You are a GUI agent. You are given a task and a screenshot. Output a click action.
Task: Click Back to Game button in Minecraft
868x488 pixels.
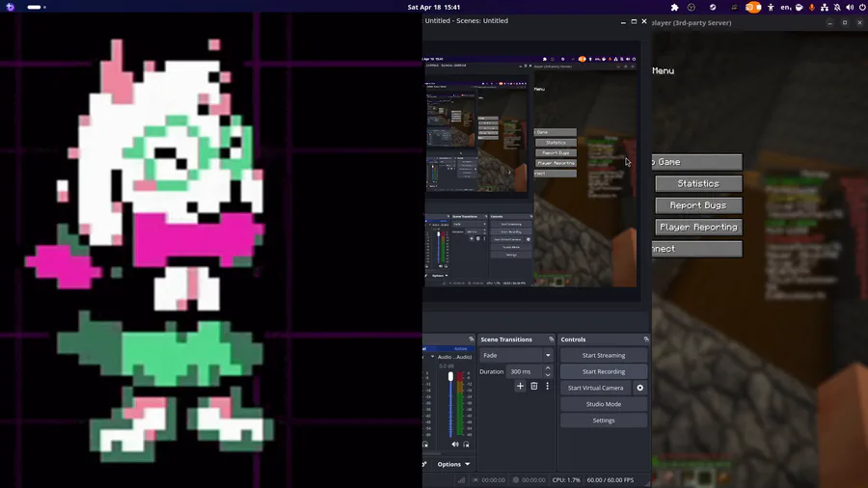click(697, 162)
